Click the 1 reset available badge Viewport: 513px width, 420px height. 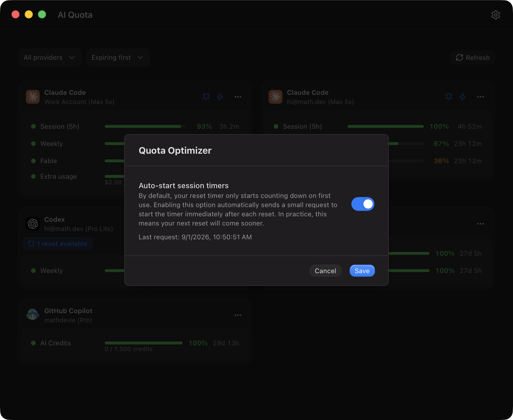58,244
